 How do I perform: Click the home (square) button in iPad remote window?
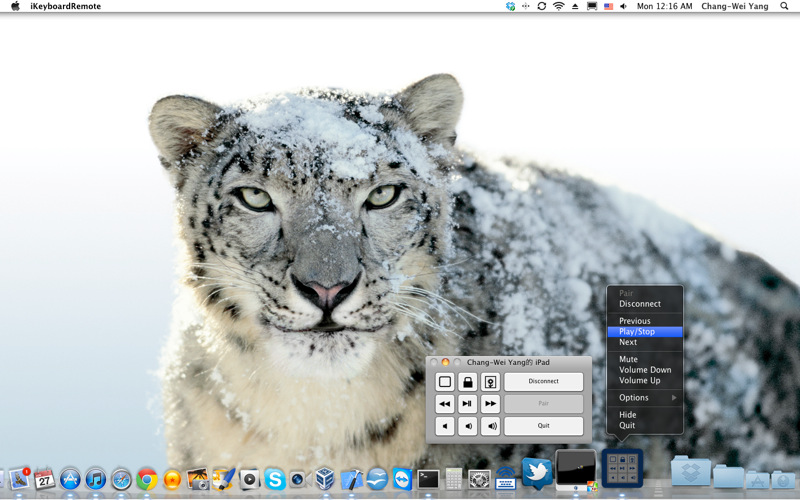445,382
